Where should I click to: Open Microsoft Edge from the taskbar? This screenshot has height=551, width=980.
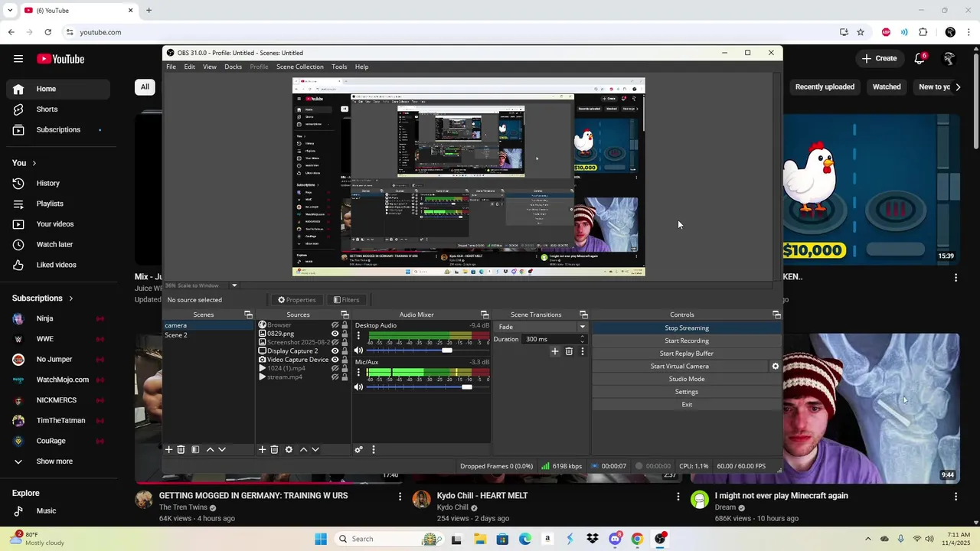click(x=525, y=539)
